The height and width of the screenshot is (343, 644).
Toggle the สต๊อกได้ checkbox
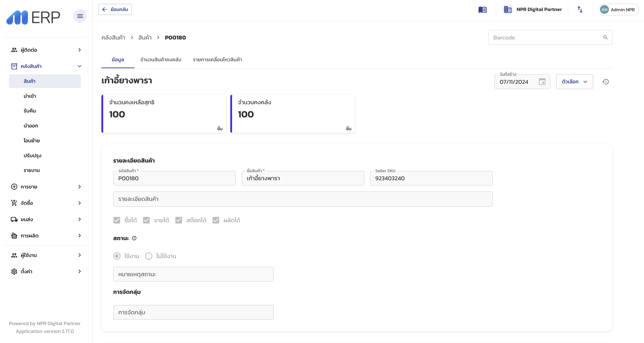click(178, 220)
